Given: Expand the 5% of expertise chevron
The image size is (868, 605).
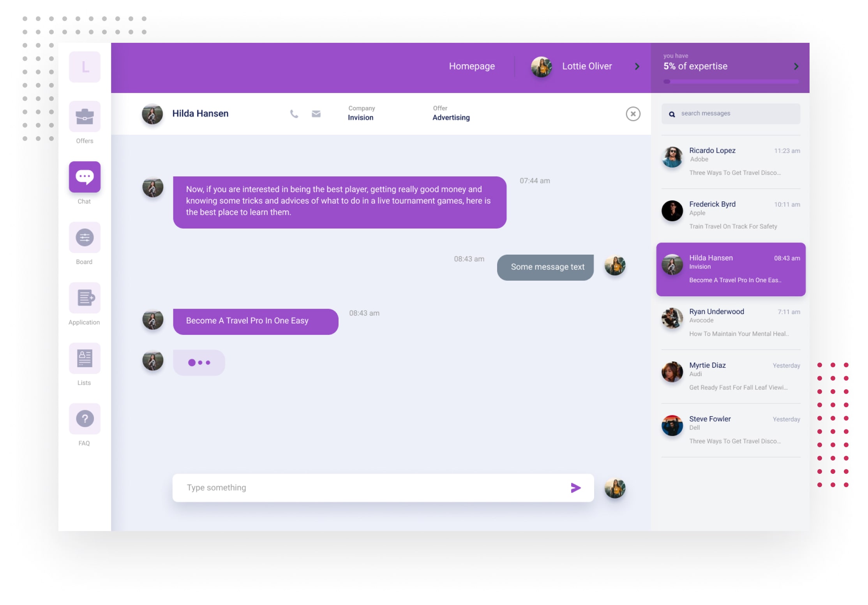Looking at the screenshot, I should coord(796,67).
